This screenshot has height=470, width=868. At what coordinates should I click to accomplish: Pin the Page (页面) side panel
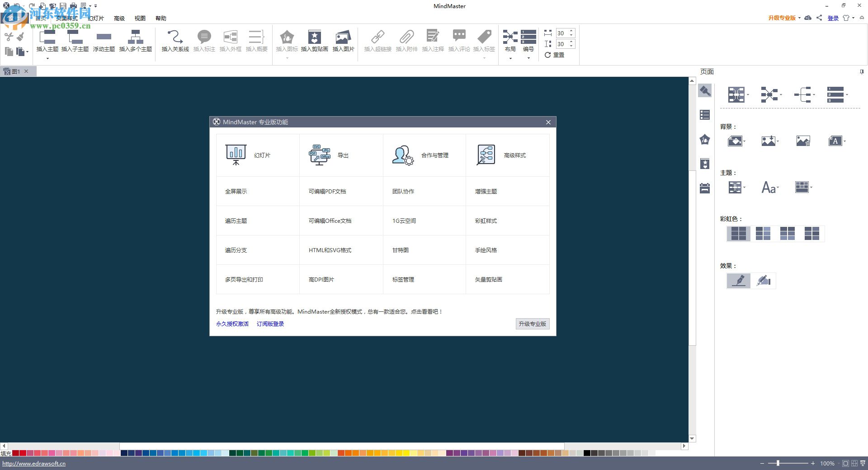pos(862,72)
